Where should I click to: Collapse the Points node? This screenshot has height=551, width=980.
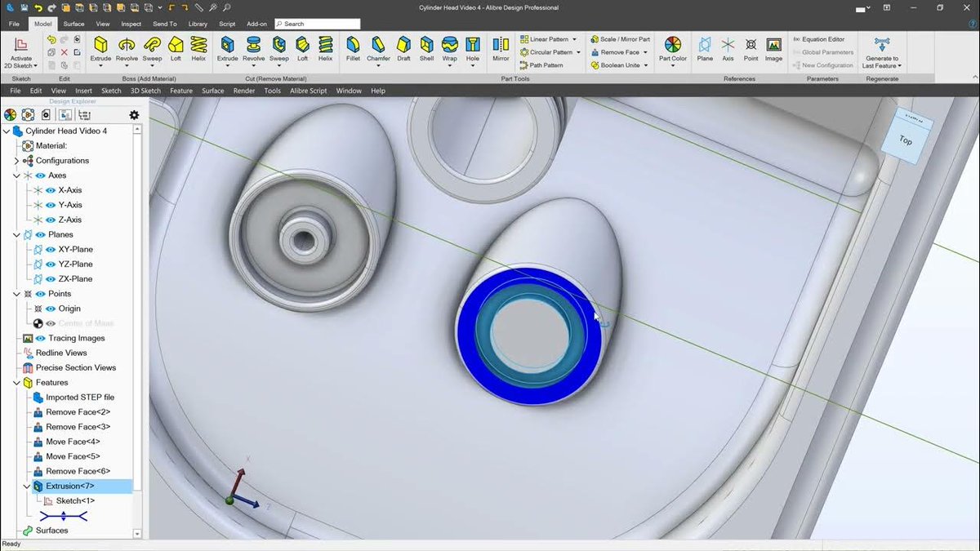[16, 294]
